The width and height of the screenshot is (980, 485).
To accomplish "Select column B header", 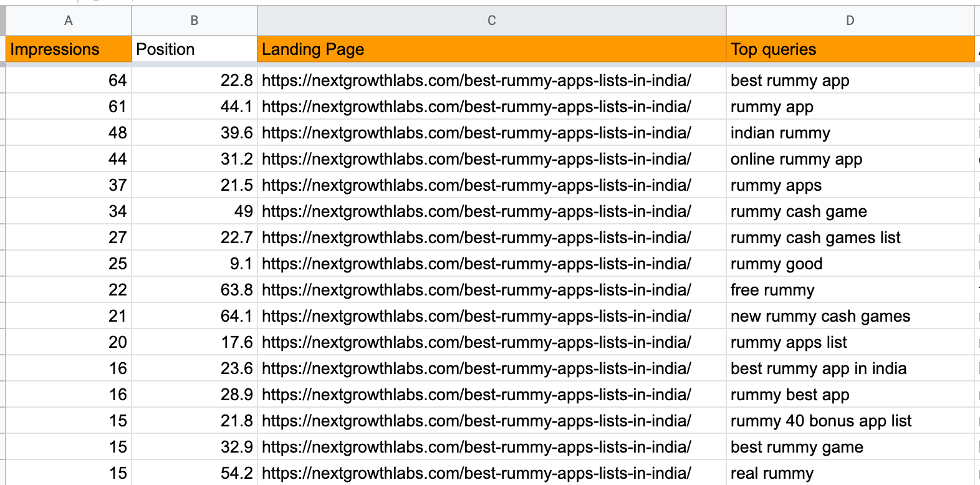I will pos(195,21).
